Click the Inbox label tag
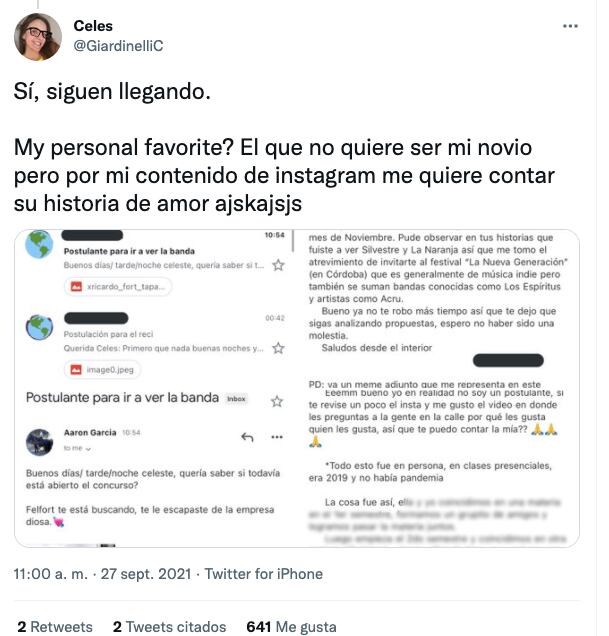Screen dimensions: 609x636 pos(236,399)
